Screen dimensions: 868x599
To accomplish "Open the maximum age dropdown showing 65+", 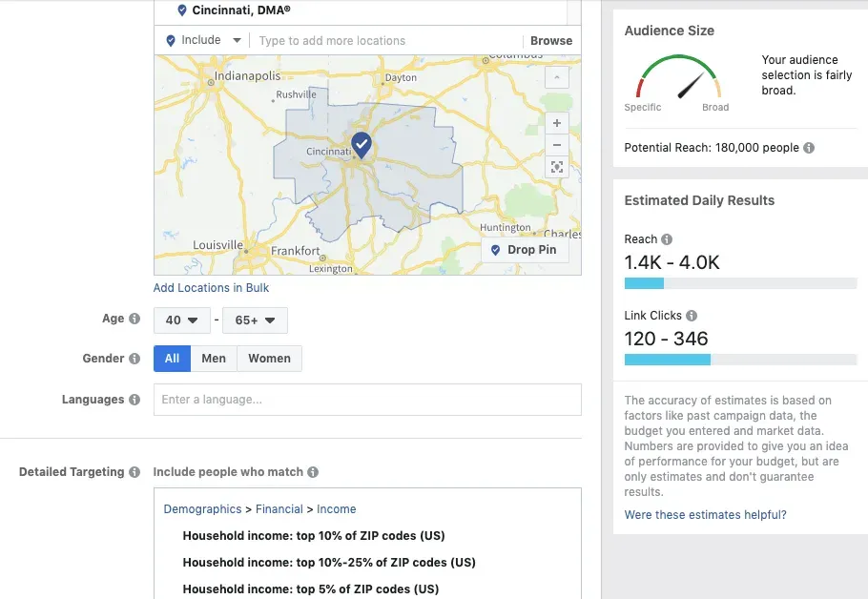I will tap(255, 320).
